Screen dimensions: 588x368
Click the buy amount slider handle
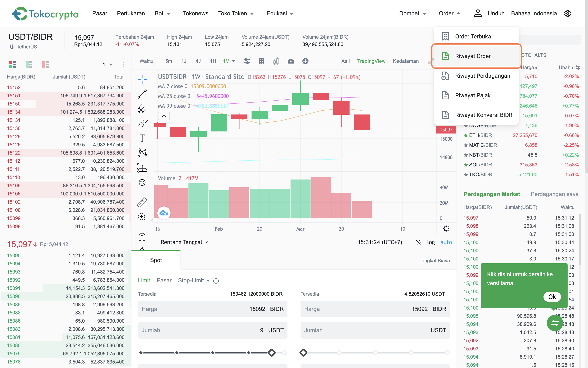(272, 352)
